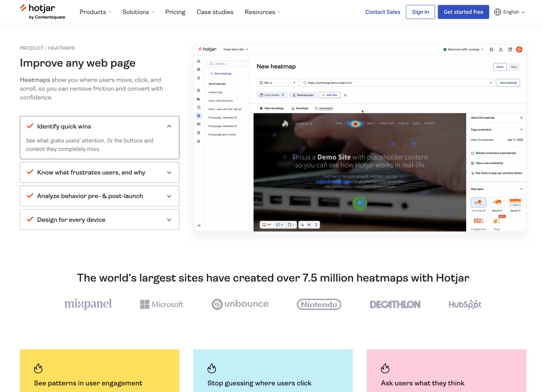Open the Pricing page
The width and height of the screenshot is (543, 392).
(175, 12)
